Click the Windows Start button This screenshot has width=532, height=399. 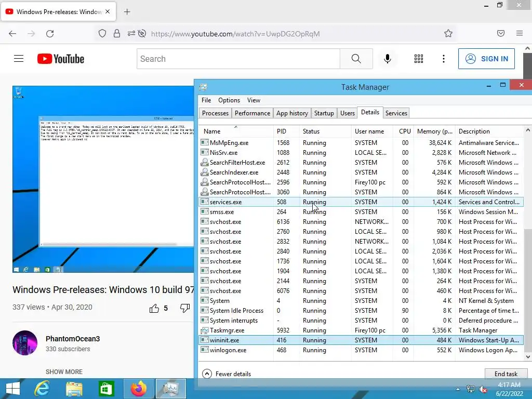(x=13, y=389)
